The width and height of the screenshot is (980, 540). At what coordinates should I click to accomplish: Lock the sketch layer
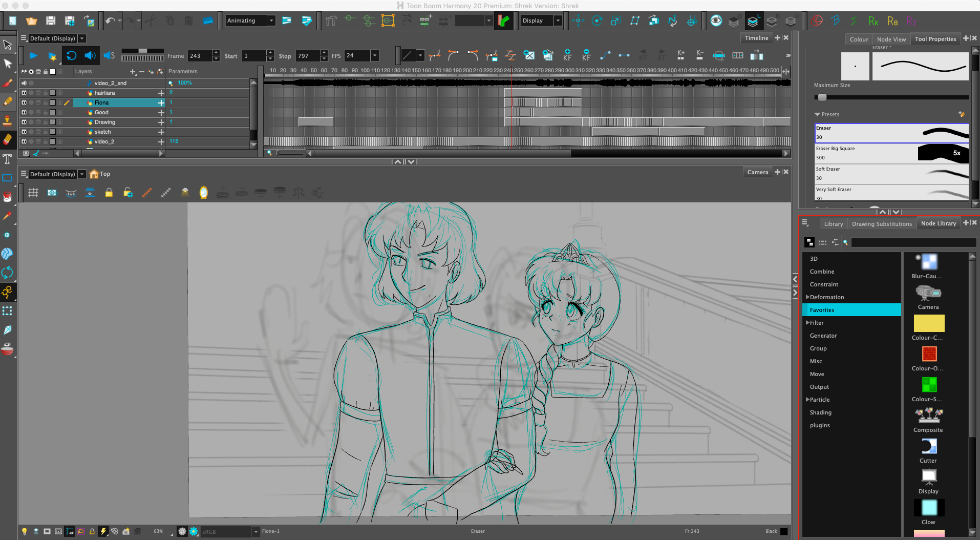pyautogui.click(x=46, y=132)
